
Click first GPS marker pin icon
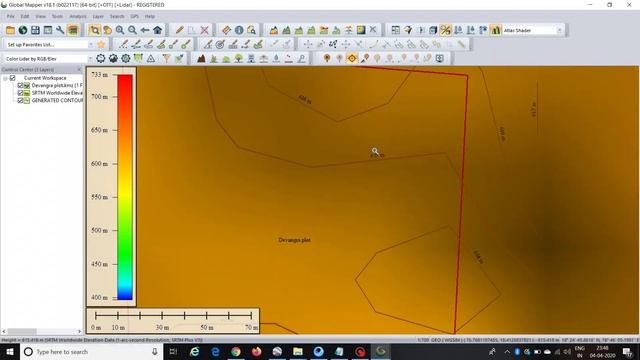pos(327,59)
